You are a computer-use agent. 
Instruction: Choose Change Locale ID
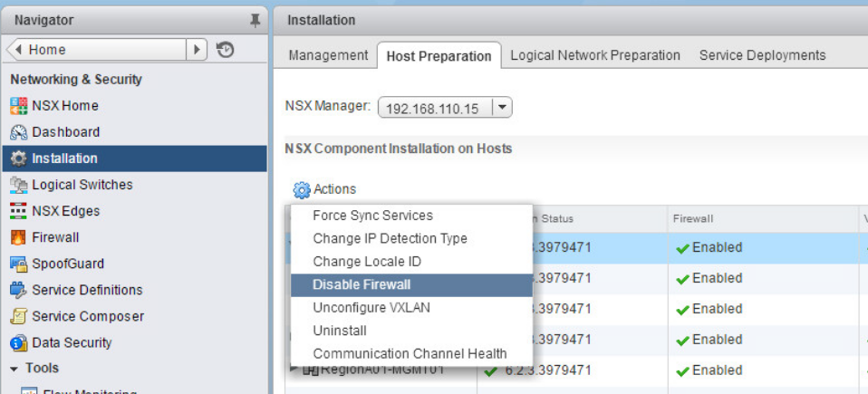click(x=411, y=262)
